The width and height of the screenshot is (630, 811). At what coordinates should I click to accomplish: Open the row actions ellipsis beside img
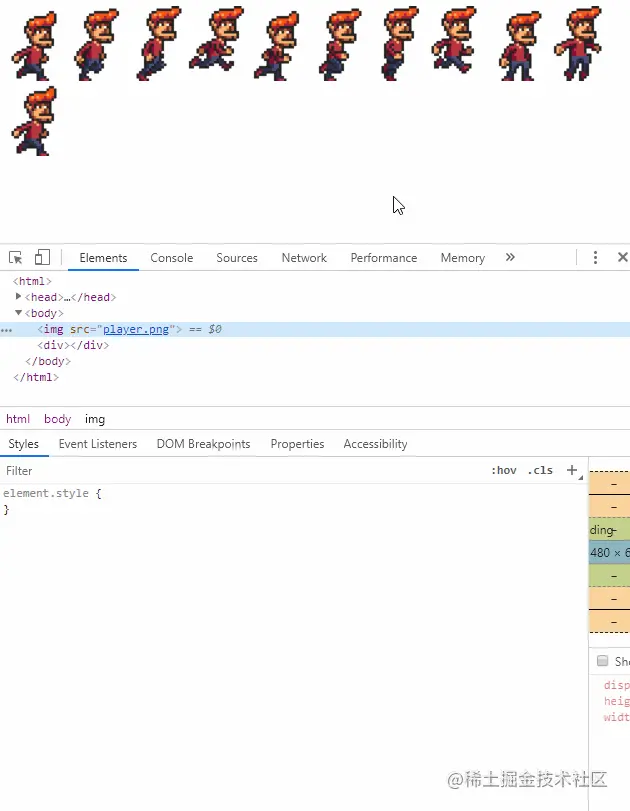6,330
